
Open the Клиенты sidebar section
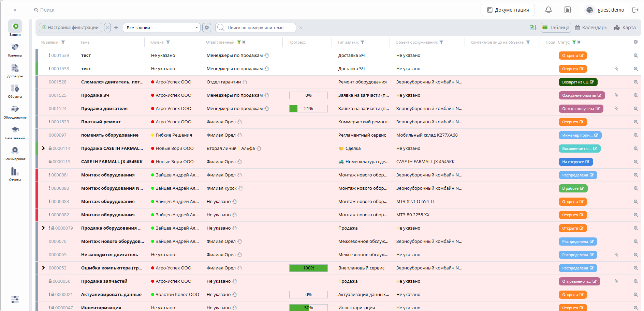(x=15, y=50)
